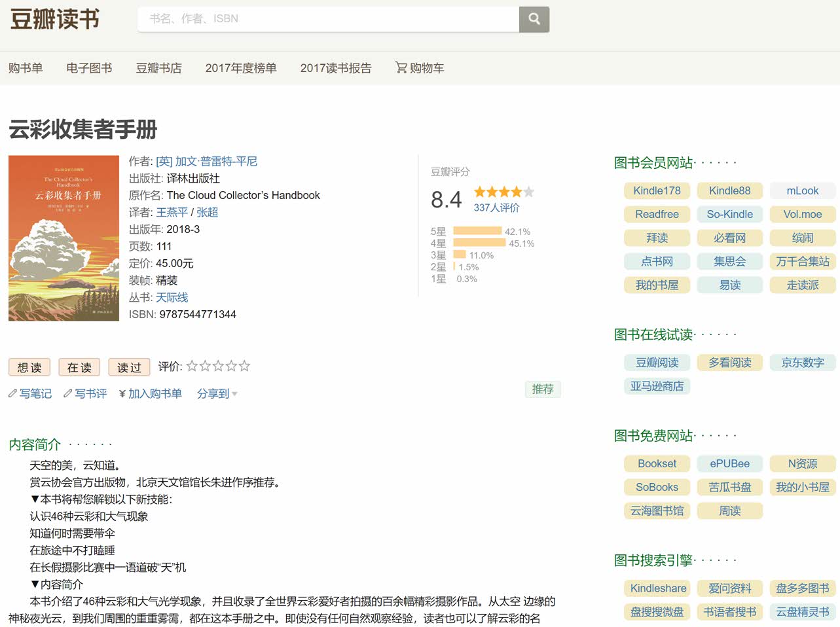840x627 pixels.
Task: Mark book as 在读
Action: pyautogui.click(x=79, y=367)
